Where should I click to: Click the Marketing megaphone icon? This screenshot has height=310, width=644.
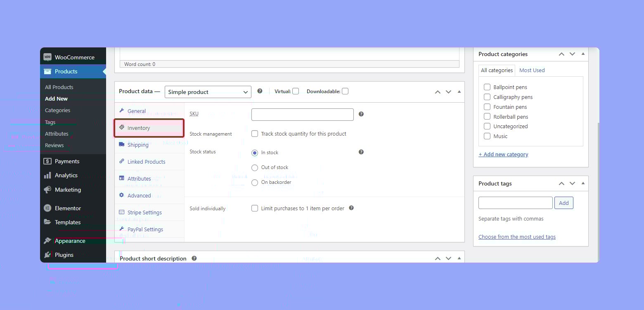click(47, 190)
